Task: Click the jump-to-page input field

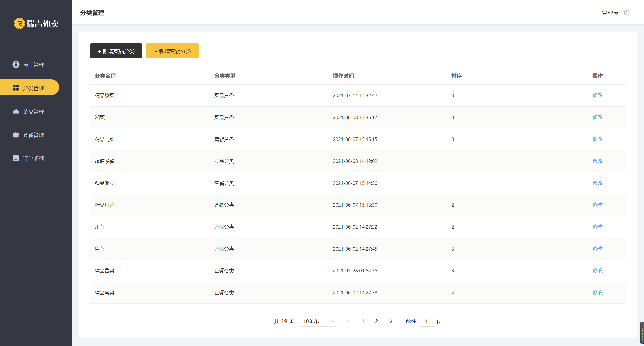Action: pos(426,321)
